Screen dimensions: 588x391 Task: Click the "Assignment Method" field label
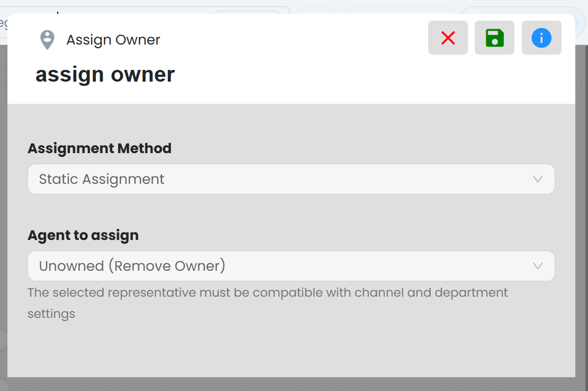tap(99, 148)
